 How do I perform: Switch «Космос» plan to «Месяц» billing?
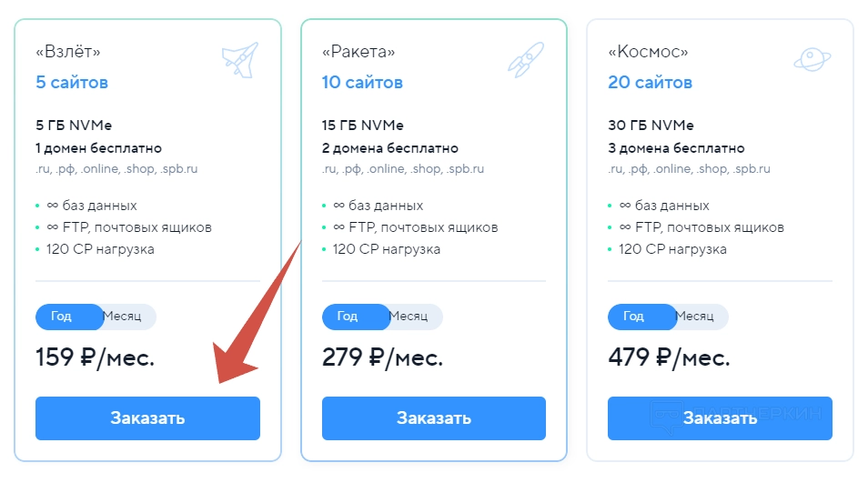[694, 317]
